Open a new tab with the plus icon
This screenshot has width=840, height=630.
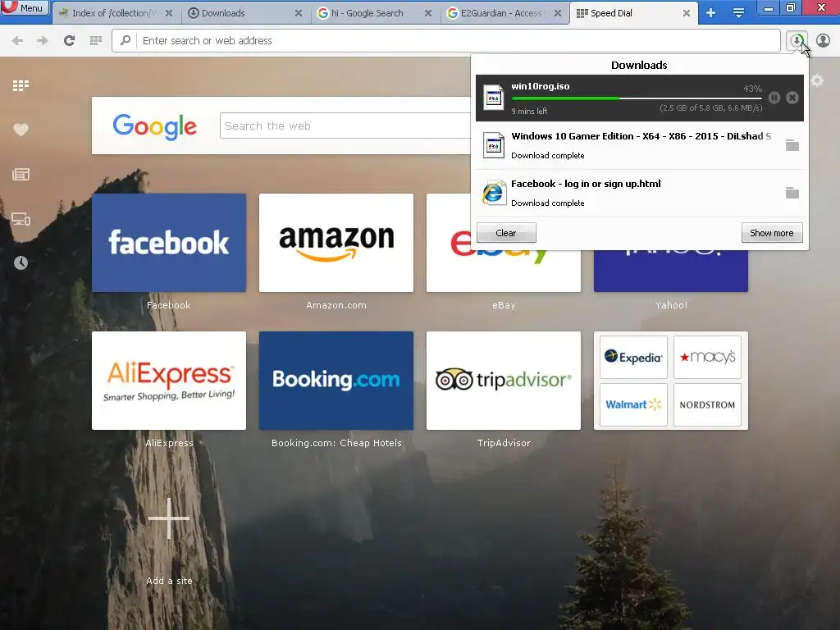pyautogui.click(x=711, y=13)
